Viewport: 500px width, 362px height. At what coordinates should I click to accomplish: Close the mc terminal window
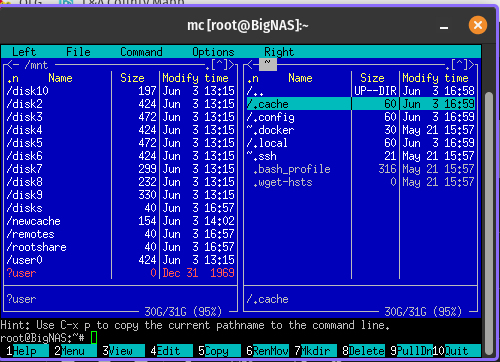[x=478, y=25]
